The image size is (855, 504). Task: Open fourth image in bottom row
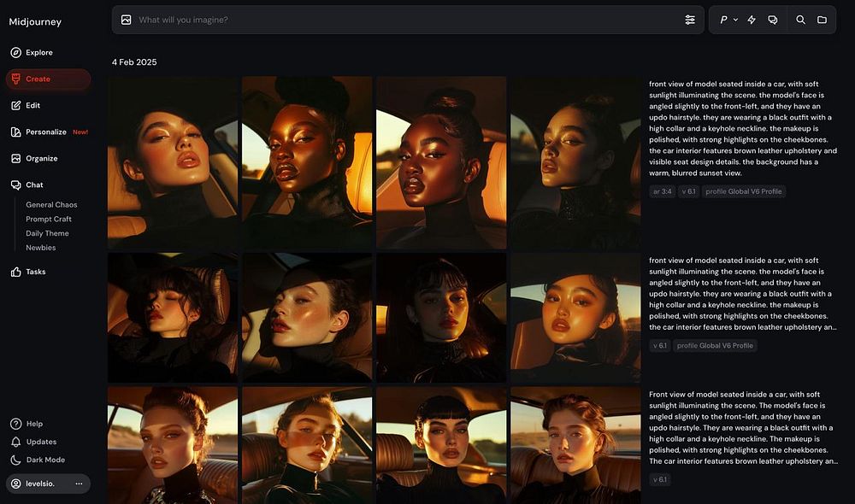coord(575,445)
